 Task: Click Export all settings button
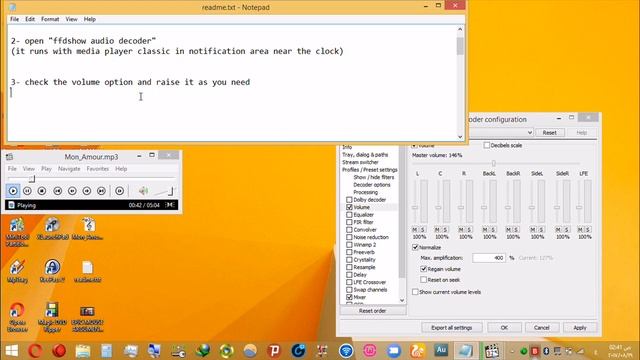tap(451, 328)
